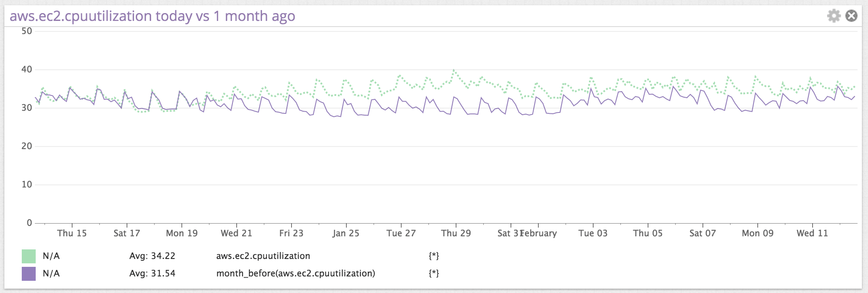Close the cpuutilization graph widget

pos(851,16)
